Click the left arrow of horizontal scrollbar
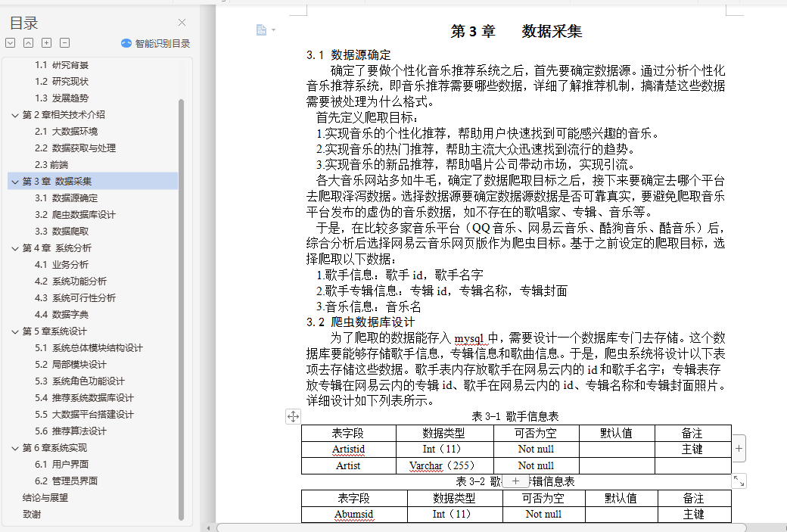The height and width of the screenshot is (532, 787). pyautogui.click(x=209, y=527)
